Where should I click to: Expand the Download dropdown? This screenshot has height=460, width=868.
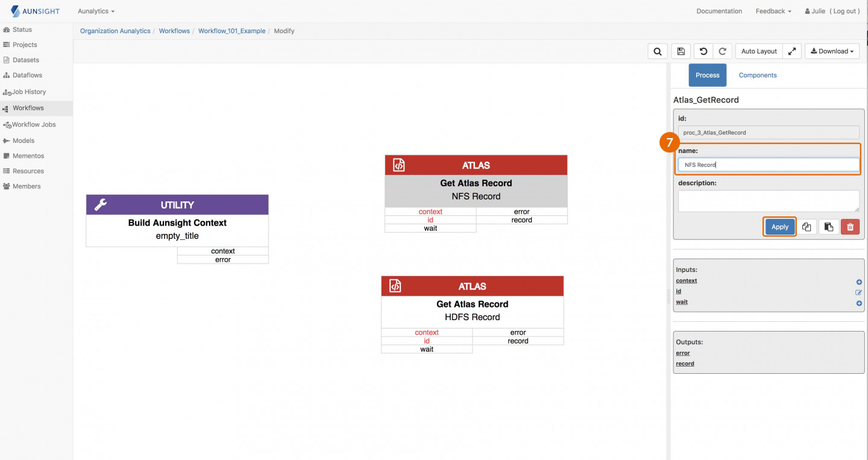(832, 51)
